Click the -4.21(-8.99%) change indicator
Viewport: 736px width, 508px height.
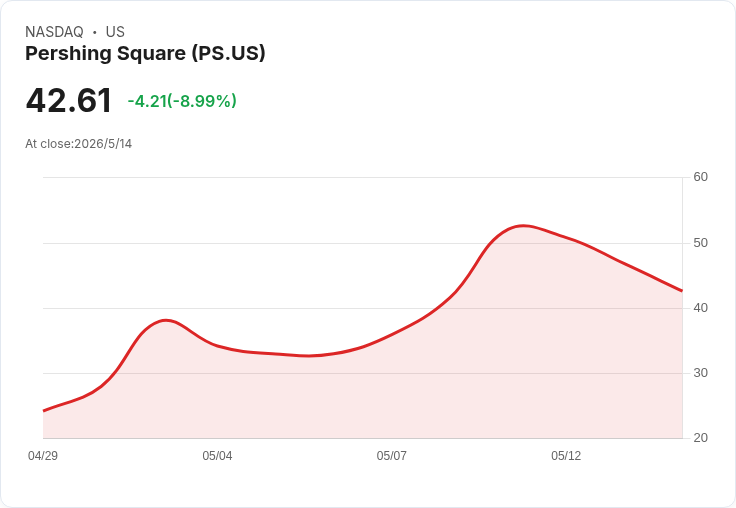(182, 101)
